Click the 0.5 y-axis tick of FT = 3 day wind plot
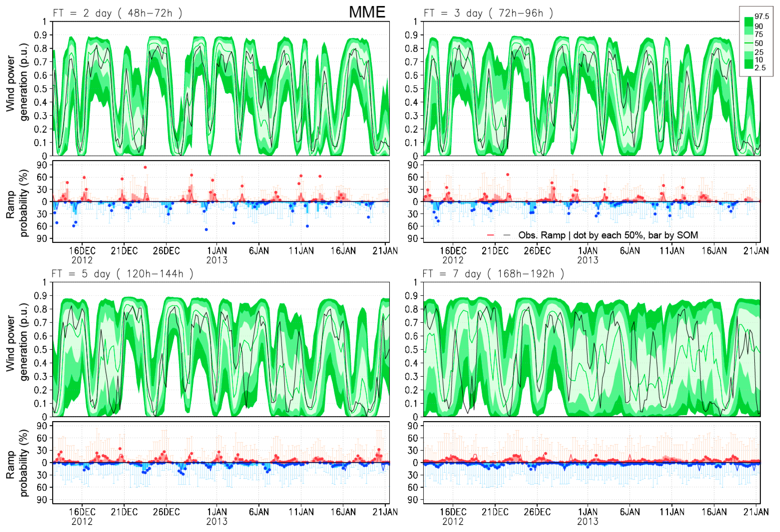The height and width of the screenshot is (532, 780). tap(412, 89)
